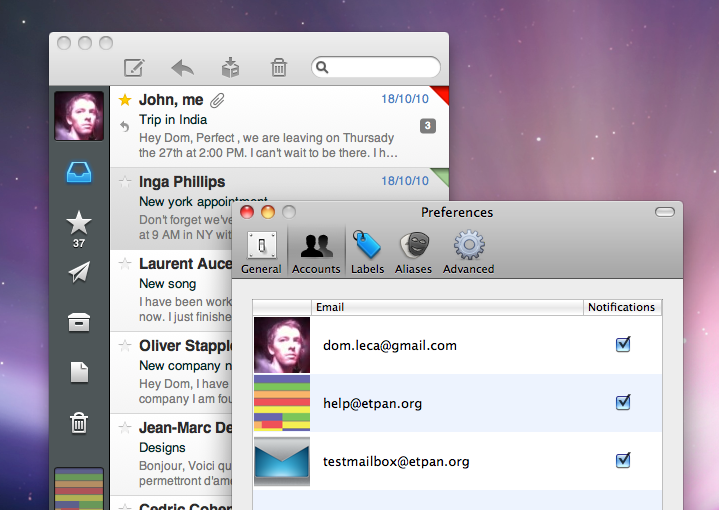The height and width of the screenshot is (510, 719).
Task: Switch to striped account at sidebar bottom
Action: [79, 489]
